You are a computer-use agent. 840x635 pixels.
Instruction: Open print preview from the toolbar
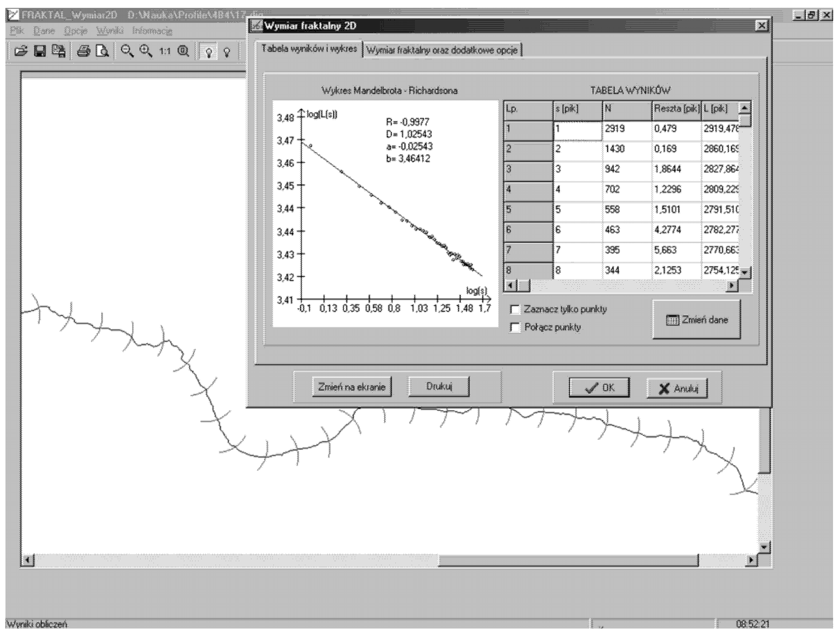(x=102, y=51)
